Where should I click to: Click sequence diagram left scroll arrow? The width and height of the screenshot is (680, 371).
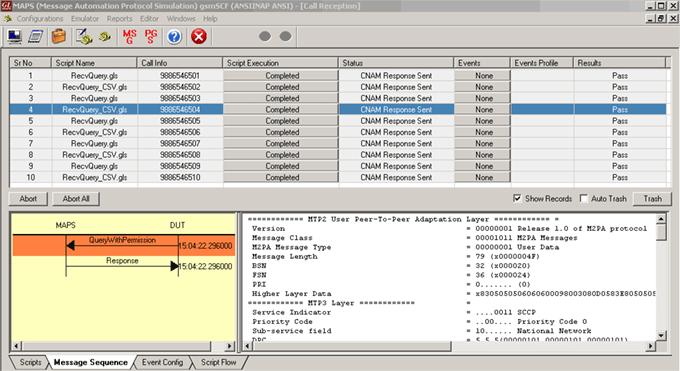pyautogui.click(x=16, y=346)
